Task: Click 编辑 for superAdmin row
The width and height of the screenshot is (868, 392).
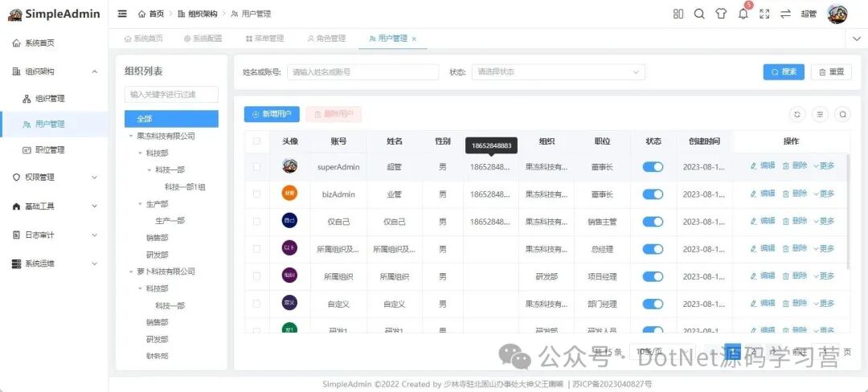Action: (x=763, y=165)
